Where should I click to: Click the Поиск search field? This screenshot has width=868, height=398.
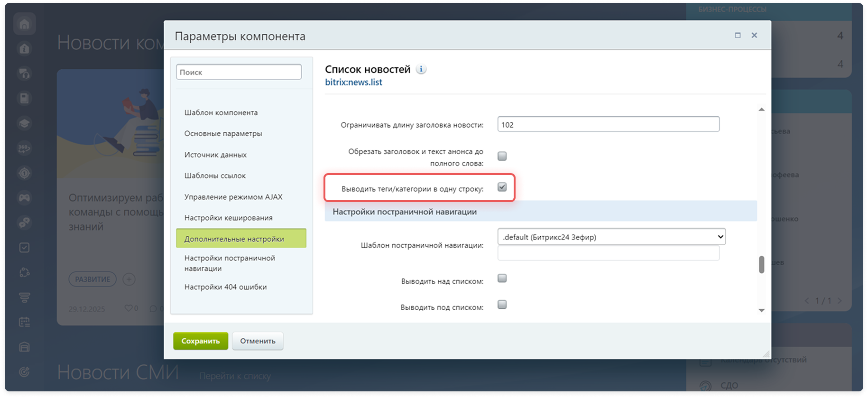tap(239, 72)
